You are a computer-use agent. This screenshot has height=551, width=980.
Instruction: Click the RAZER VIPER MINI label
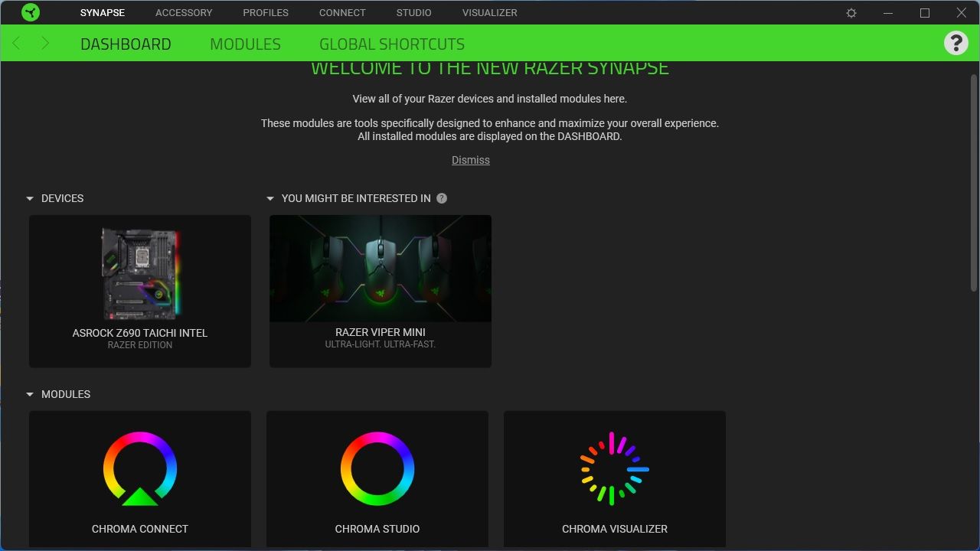381,332
